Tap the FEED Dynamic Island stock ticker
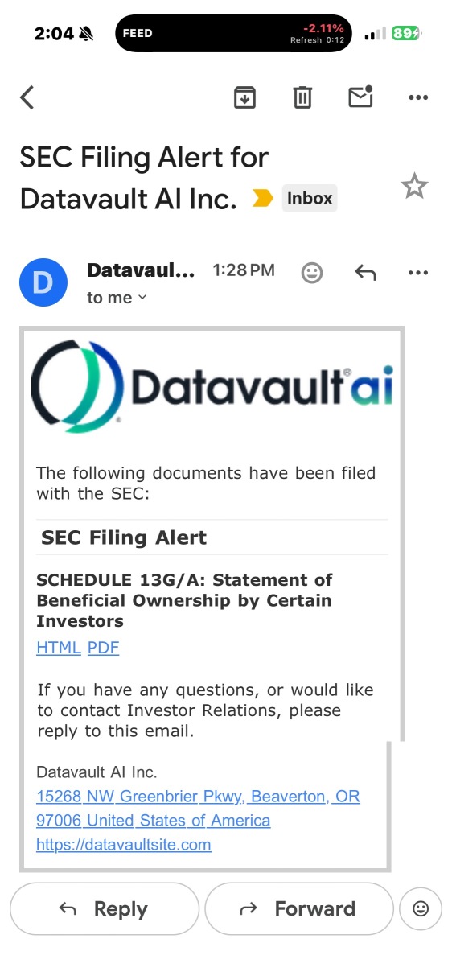452x980 pixels. coord(233,34)
